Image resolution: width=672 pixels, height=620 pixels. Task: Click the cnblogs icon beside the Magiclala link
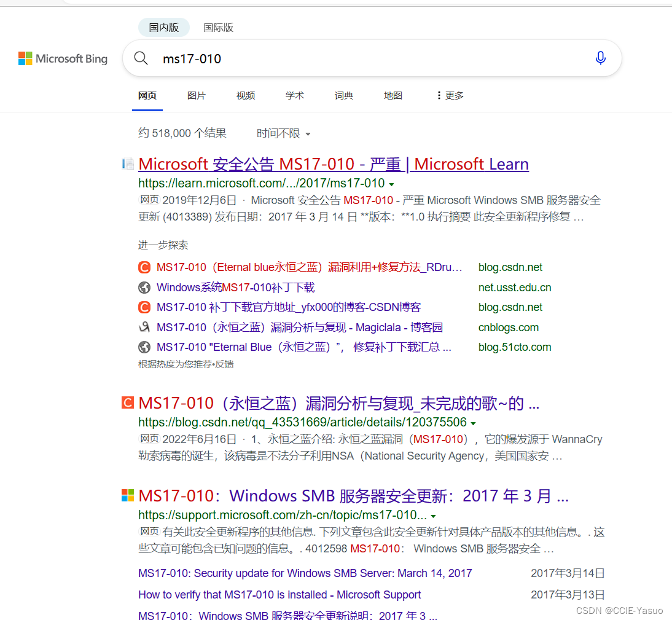[x=144, y=327]
